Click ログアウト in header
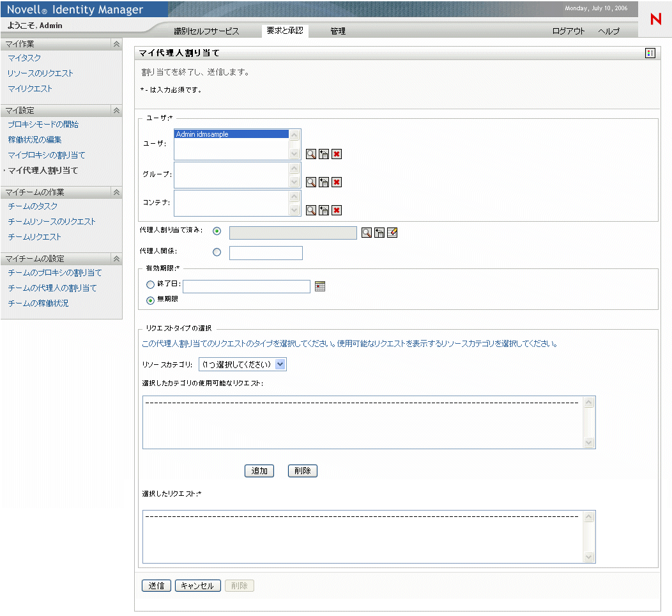The width and height of the screenshot is (672, 616). 569,31
